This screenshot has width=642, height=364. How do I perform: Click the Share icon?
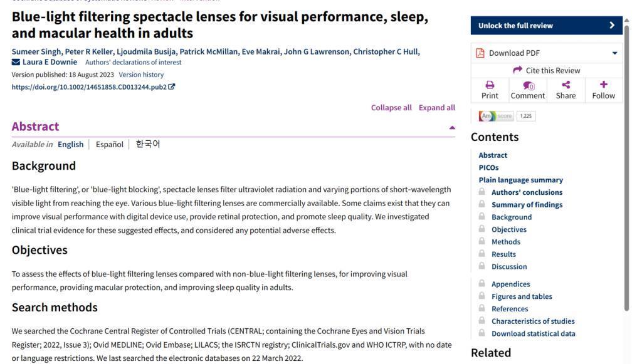click(x=566, y=85)
